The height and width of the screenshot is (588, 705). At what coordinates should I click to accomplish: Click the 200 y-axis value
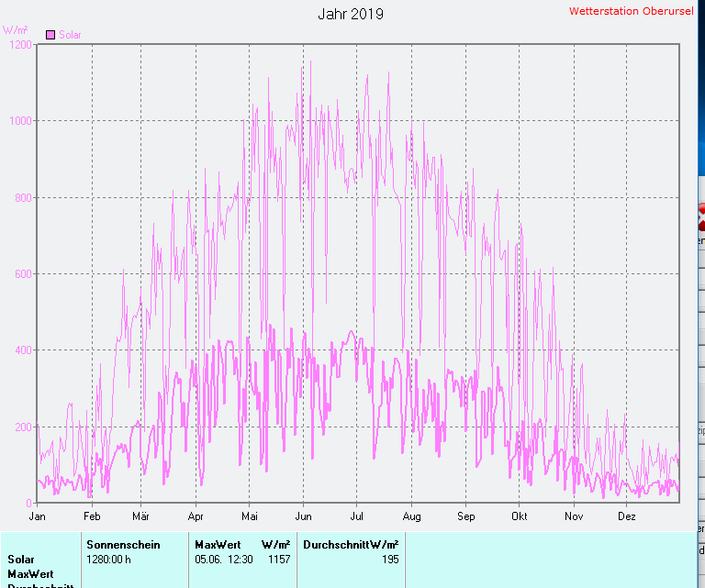tap(23, 427)
